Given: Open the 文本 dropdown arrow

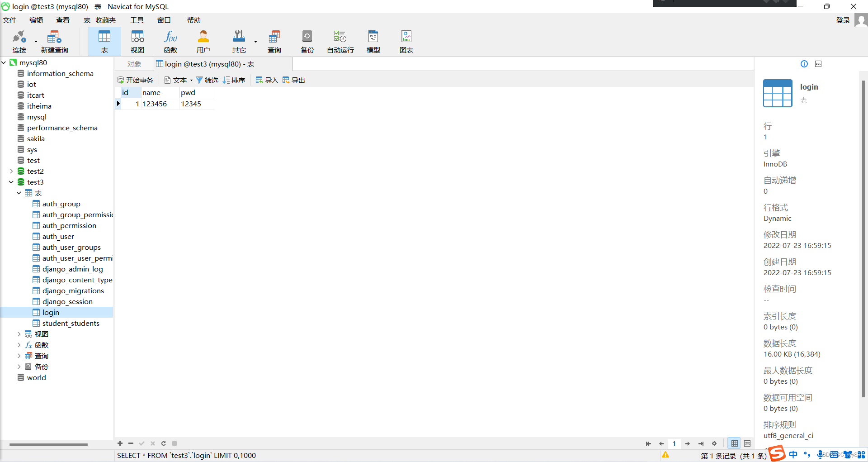Looking at the screenshot, I should coord(191,80).
